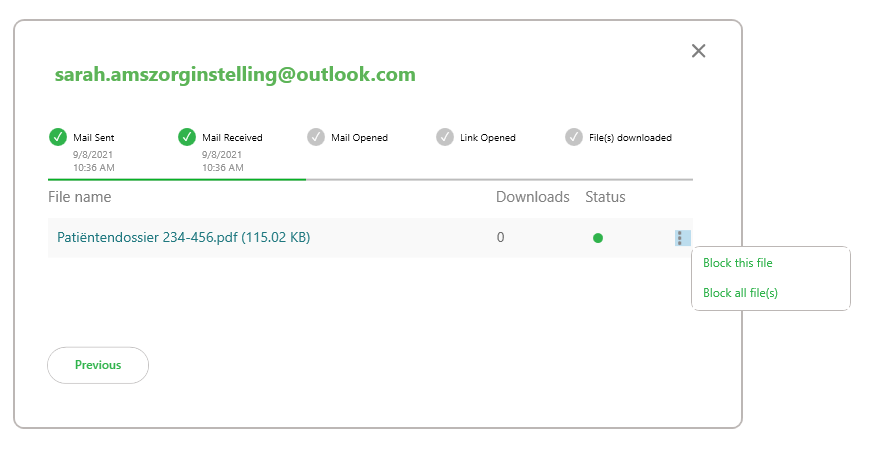Click the sarah.amszorginstelling@outlook.com address heading

235,75
